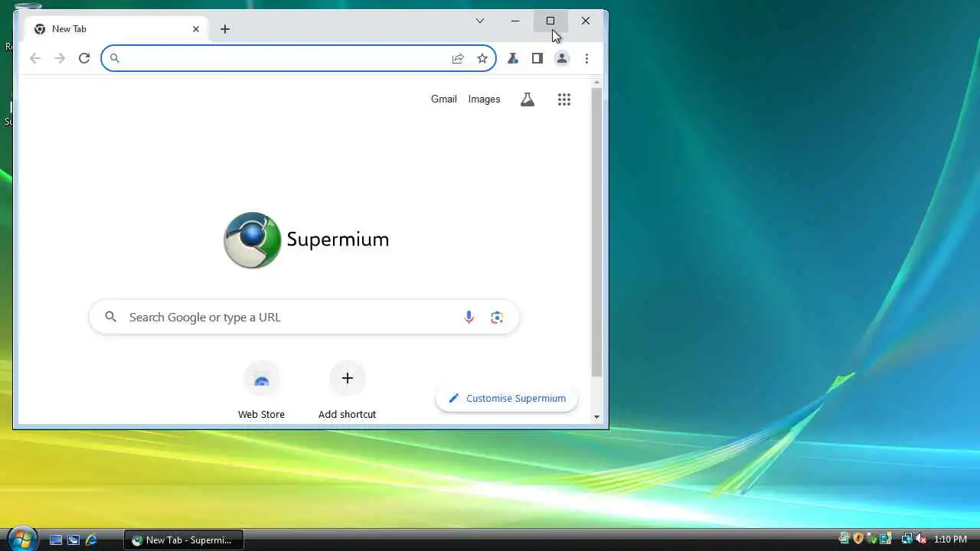Image resolution: width=980 pixels, height=551 pixels.
Task: Open the profile avatar menu
Action: point(562,58)
